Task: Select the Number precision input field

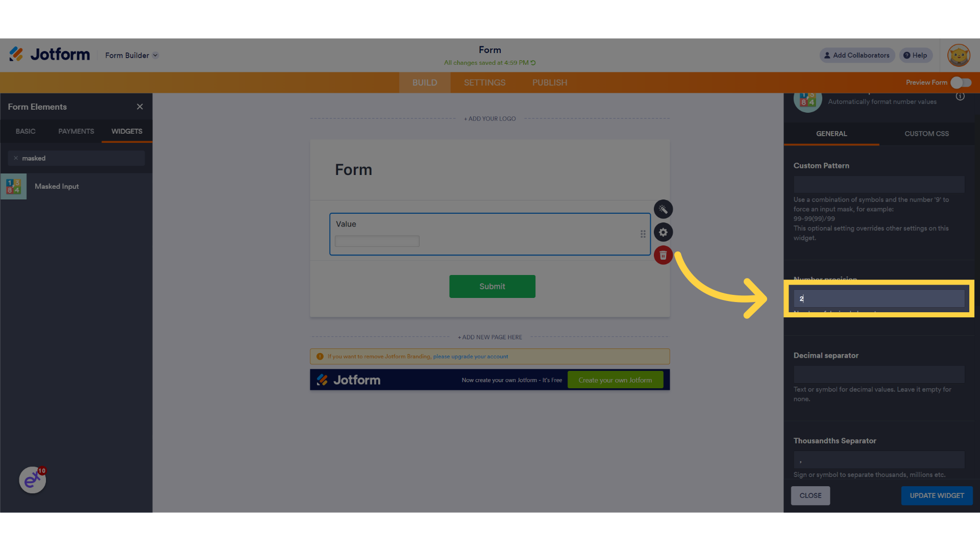Action: tap(879, 298)
